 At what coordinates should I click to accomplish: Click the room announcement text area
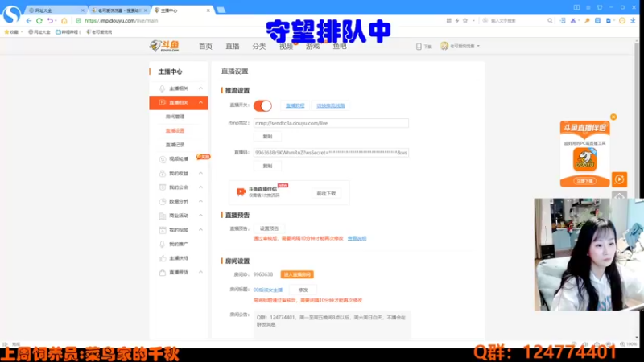332,324
